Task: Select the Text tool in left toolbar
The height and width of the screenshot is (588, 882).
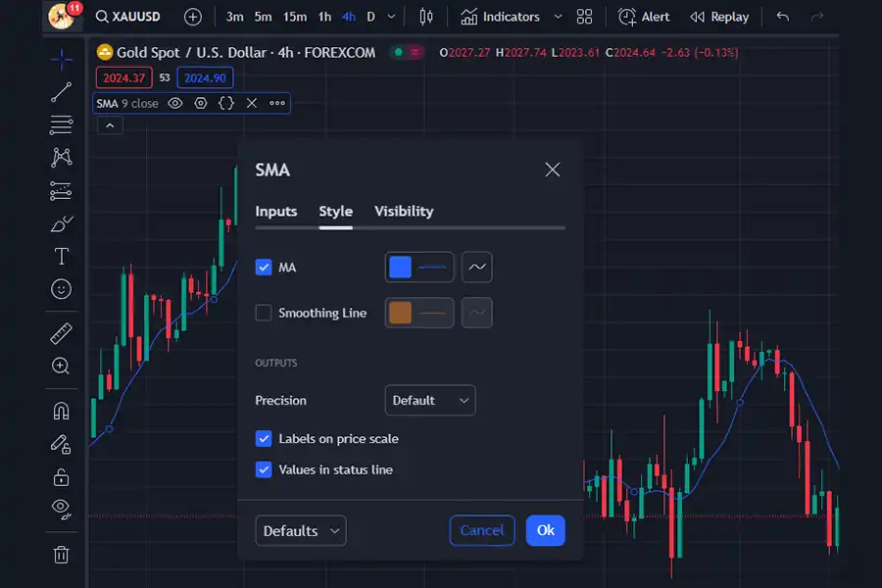Action: click(61, 257)
